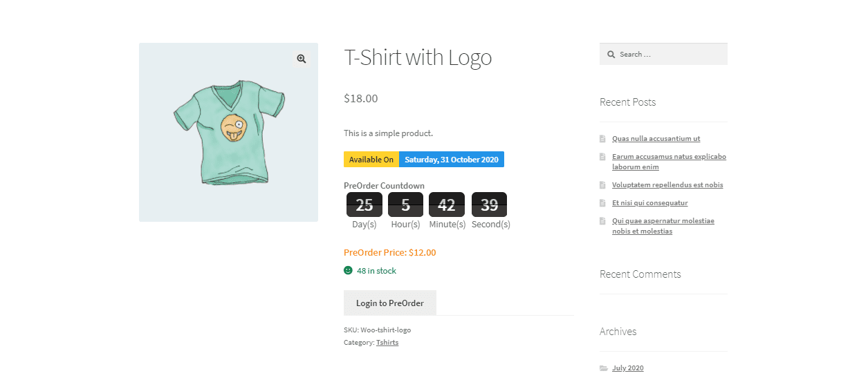Viewport: 868px width, 389px height.
Task: Click folder icon beside July 2020 archive
Action: point(604,368)
